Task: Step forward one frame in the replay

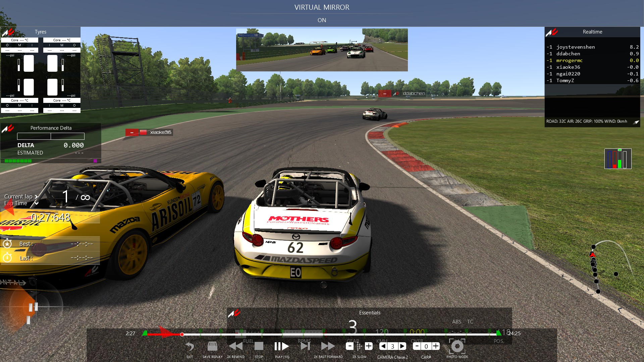Action: (305, 346)
